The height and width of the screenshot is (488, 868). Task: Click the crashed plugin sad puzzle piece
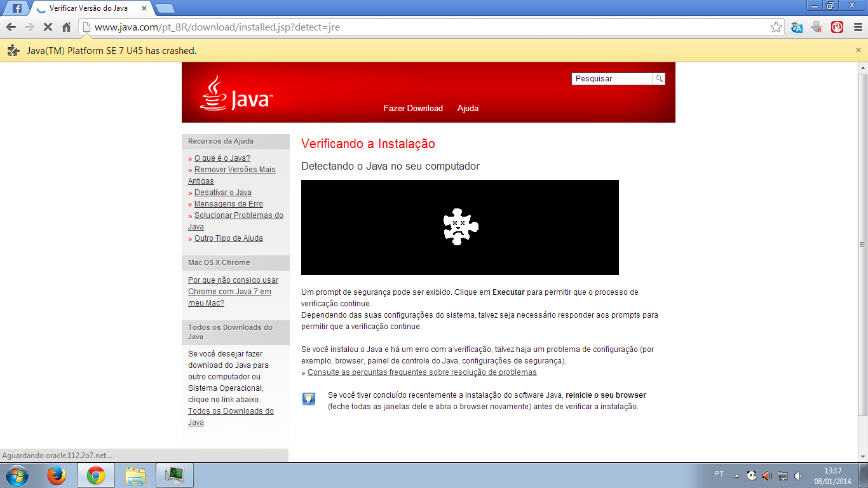tap(461, 227)
